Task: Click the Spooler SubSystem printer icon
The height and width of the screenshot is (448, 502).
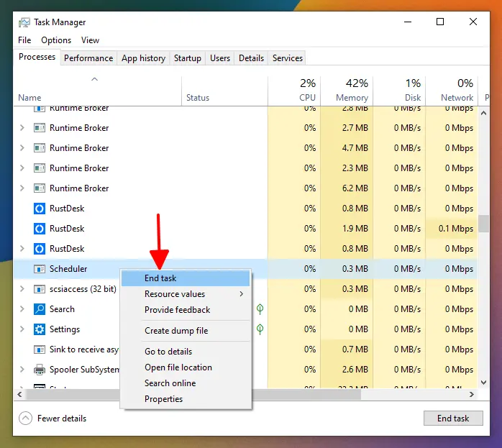Action: [40, 370]
